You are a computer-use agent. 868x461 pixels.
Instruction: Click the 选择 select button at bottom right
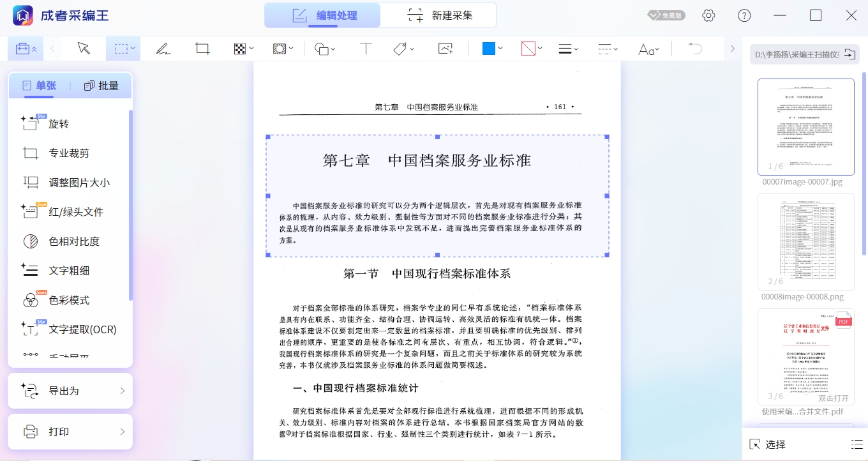click(x=767, y=444)
